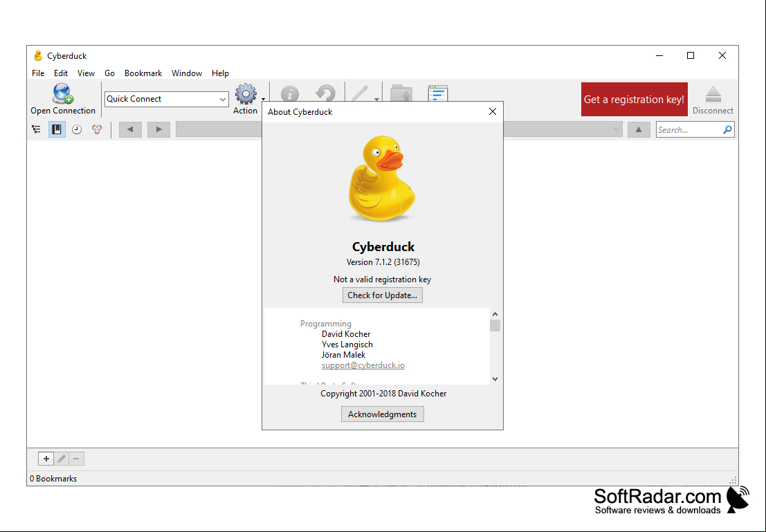This screenshot has height=532, width=766.
Task: Click the name Yves Langisch in credits
Action: pos(347,345)
